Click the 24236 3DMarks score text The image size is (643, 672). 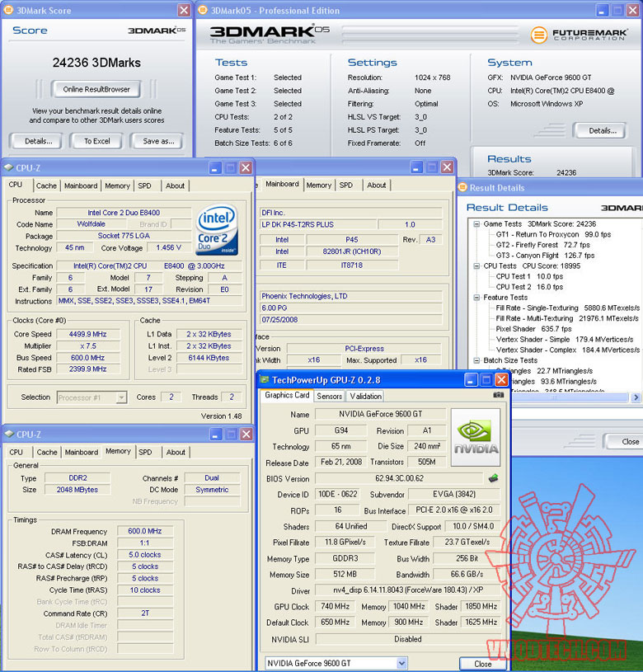click(x=96, y=63)
